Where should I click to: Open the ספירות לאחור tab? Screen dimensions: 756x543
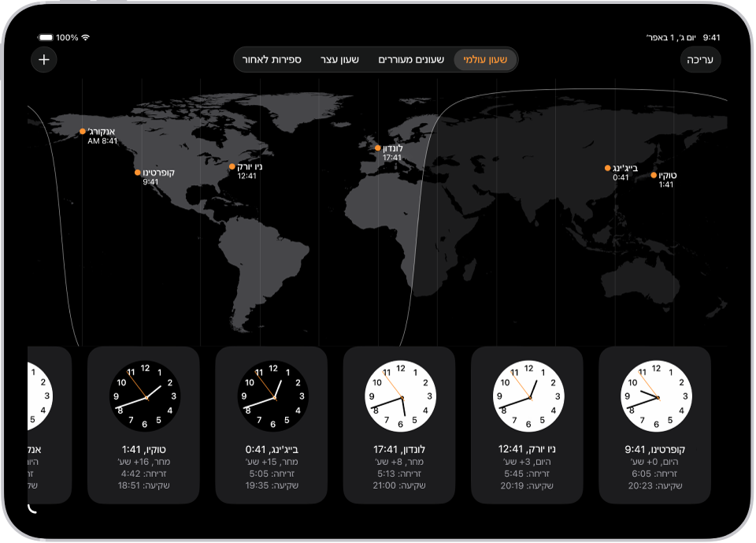coord(272,59)
